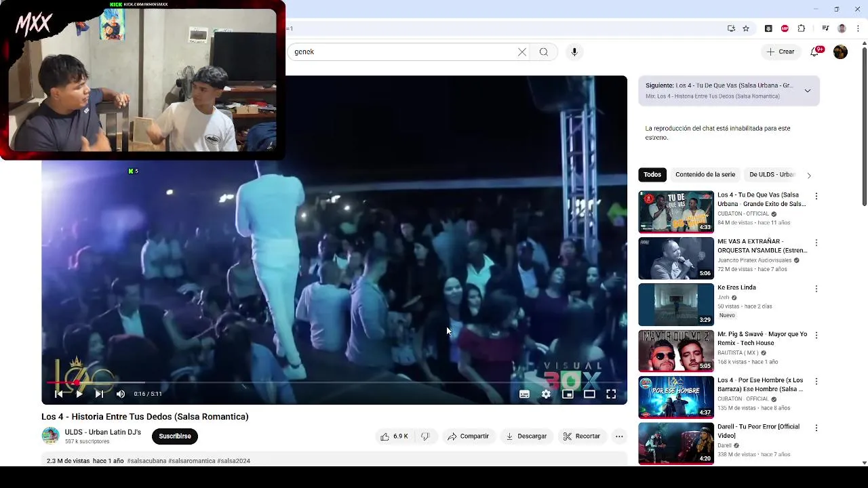This screenshot has height=488, width=868.
Task: Enter fullscreen mode on video
Action: point(611,394)
